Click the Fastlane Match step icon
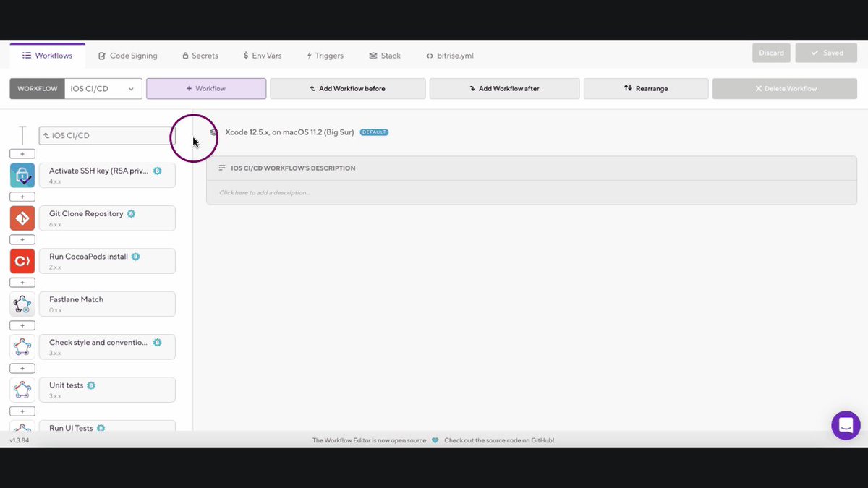The height and width of the screenshot is (488, 868). tap(22, 304)
